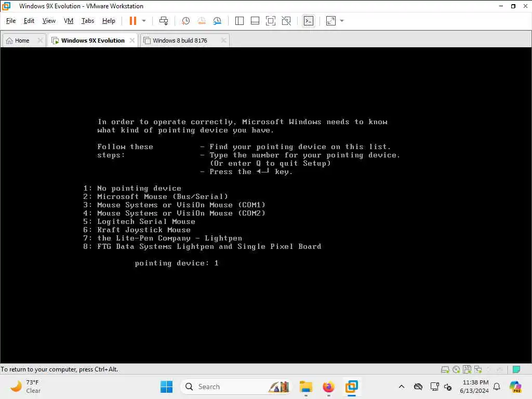Show the console view button

click(x=309, y=21)
